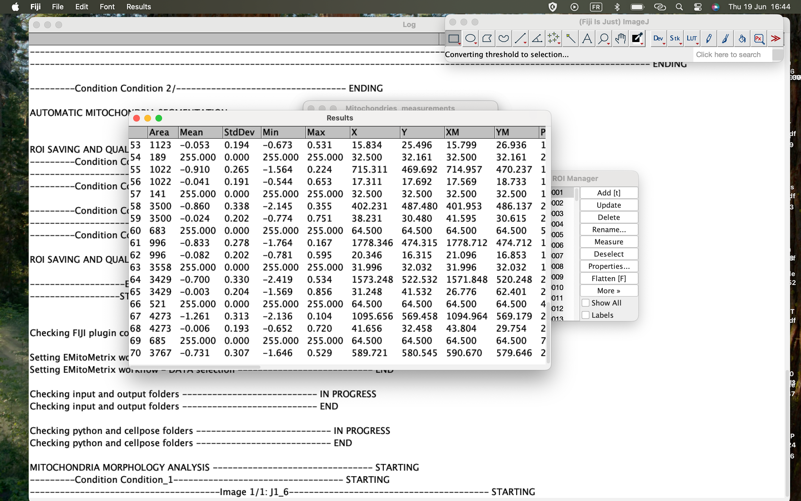Click Delete in ROI Manager

608,217
